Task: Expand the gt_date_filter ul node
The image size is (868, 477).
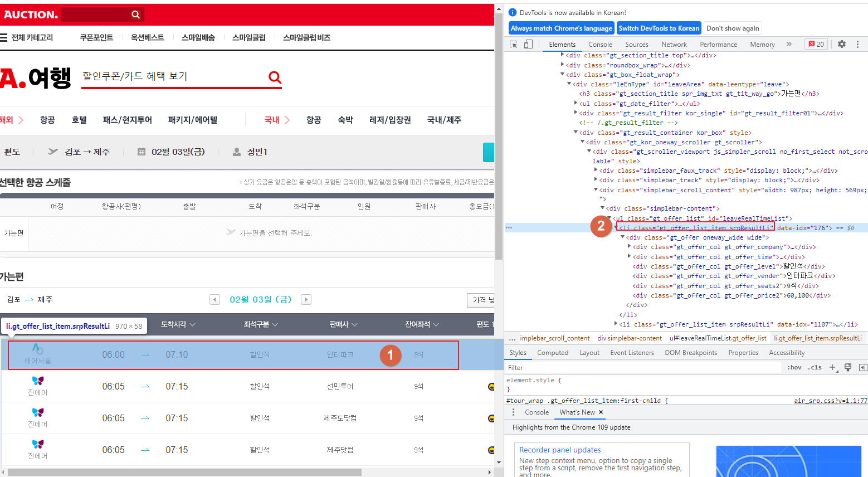Action: [x=576, y=103]
